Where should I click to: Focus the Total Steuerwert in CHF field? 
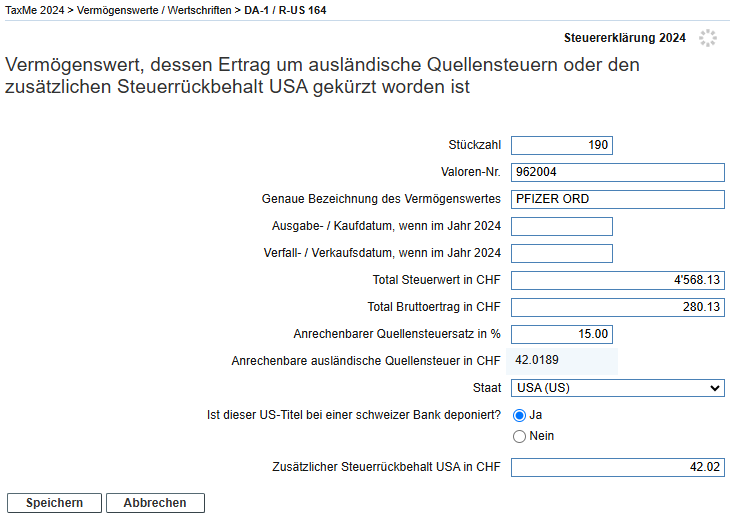click(x=618, y=280)
